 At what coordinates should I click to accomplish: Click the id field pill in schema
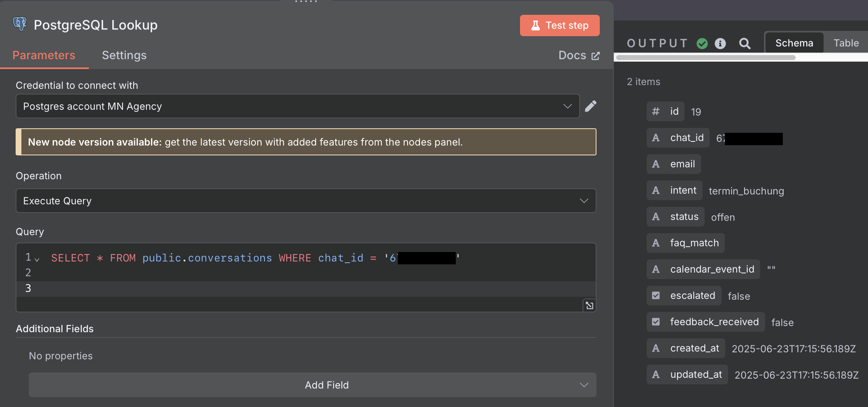(x=665, y=111)
